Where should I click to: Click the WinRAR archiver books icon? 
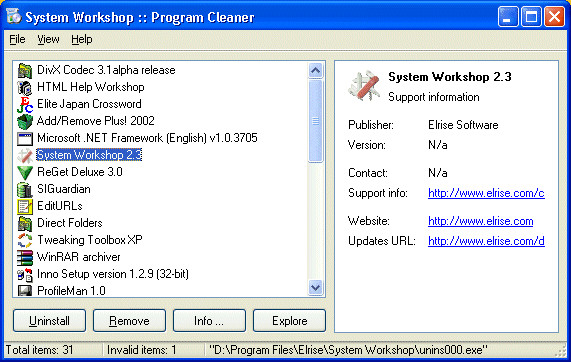coord(25,257)
